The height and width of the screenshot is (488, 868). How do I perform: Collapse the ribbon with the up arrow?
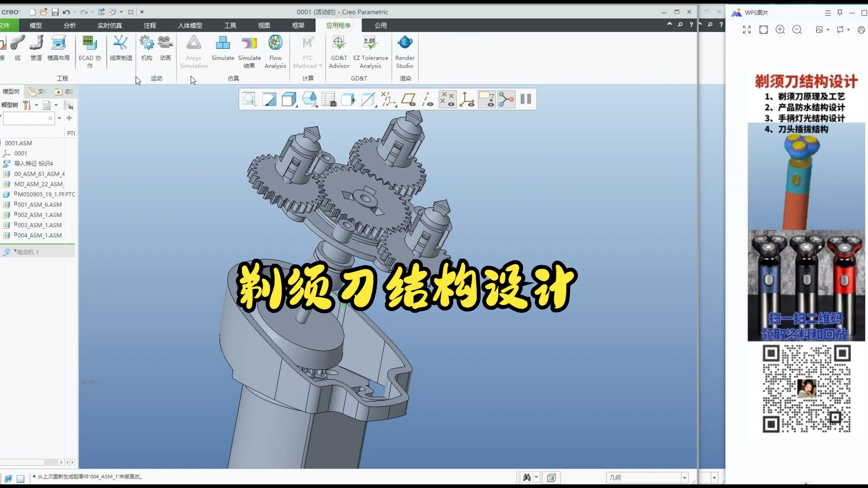(x=670, y=24)
